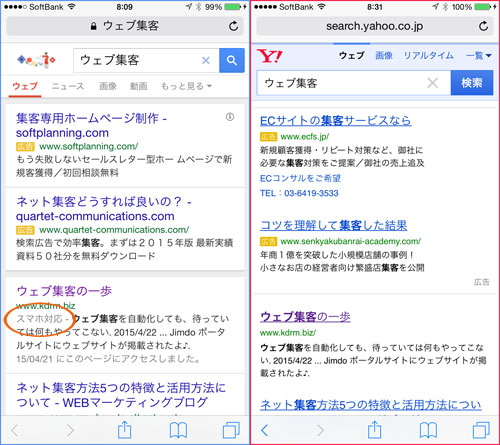This screenshot has height=445, width=500.
Task: Tap www.ecfs.jp/ URL text
Action: (x=305, y=137)
